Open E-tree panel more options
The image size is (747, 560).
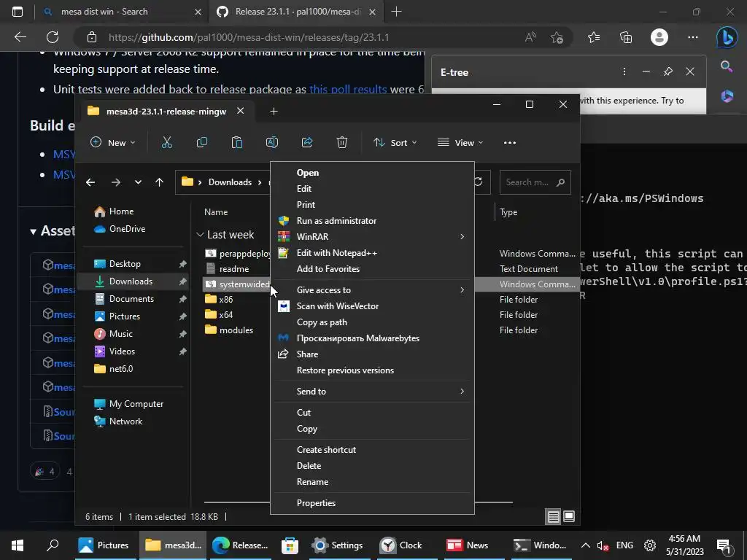point(624,72)
